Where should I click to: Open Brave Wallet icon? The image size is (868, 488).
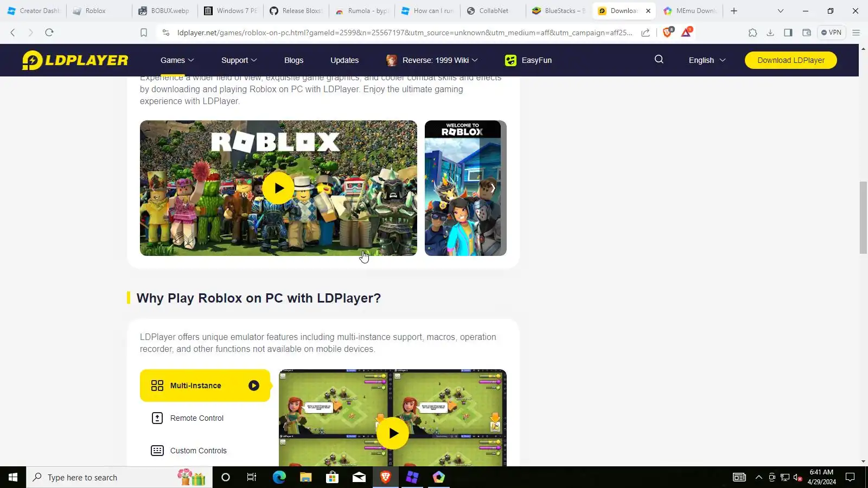(807, 33)
